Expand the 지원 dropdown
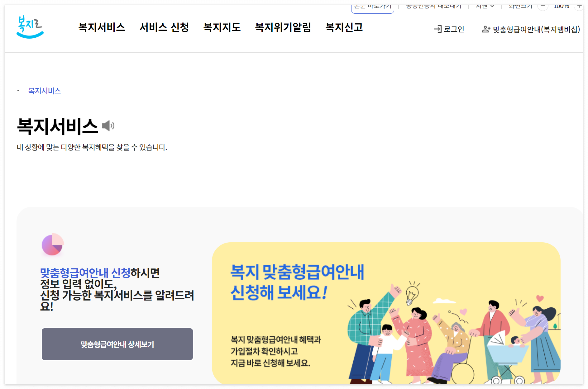 coord(485,6)
